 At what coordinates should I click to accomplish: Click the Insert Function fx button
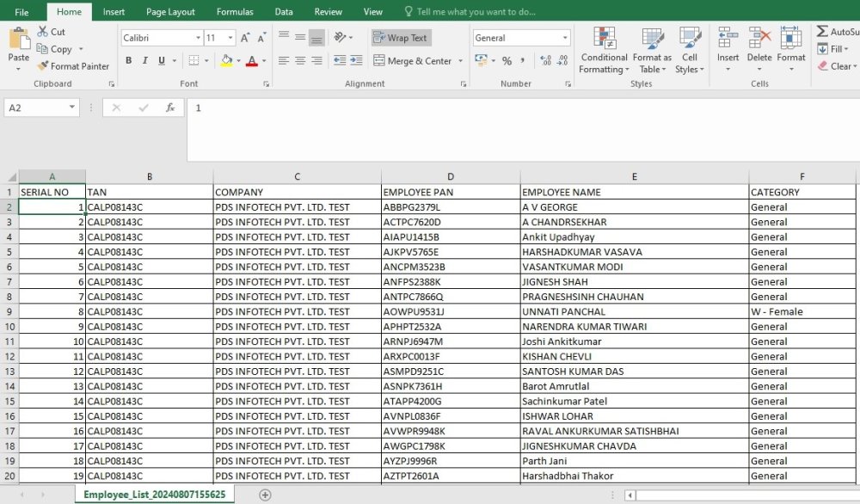click(170, 108)
